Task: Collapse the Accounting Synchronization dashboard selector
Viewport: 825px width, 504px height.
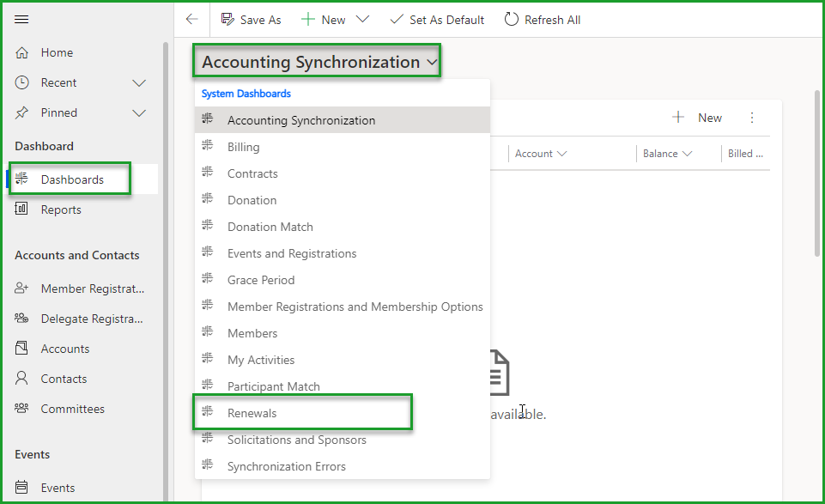Action: [x=431, y=63]
